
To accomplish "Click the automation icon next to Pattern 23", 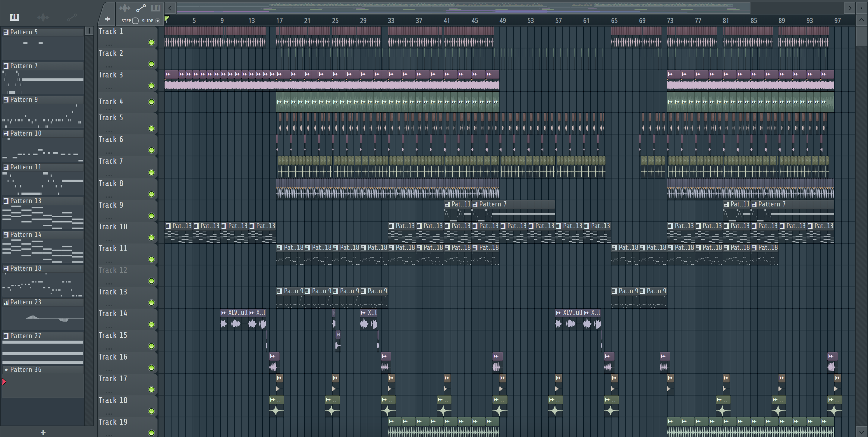I will [x=6, y=302].
